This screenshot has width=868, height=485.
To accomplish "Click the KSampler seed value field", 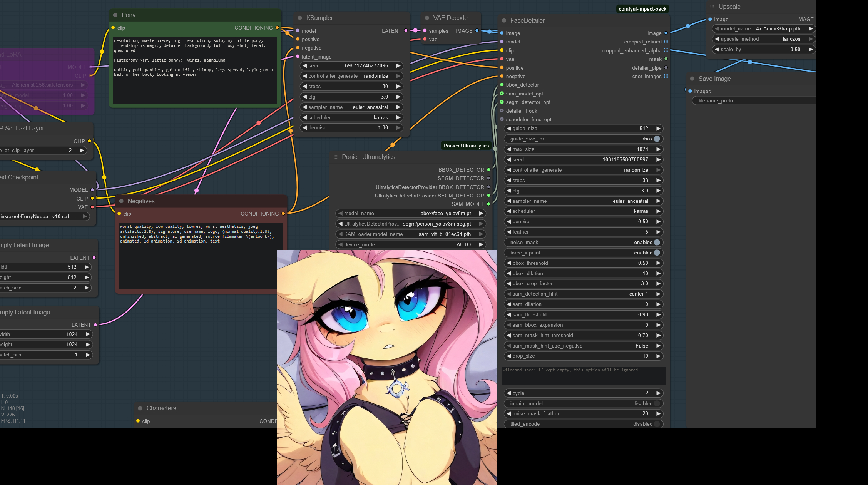I will [x=351, y=66].
